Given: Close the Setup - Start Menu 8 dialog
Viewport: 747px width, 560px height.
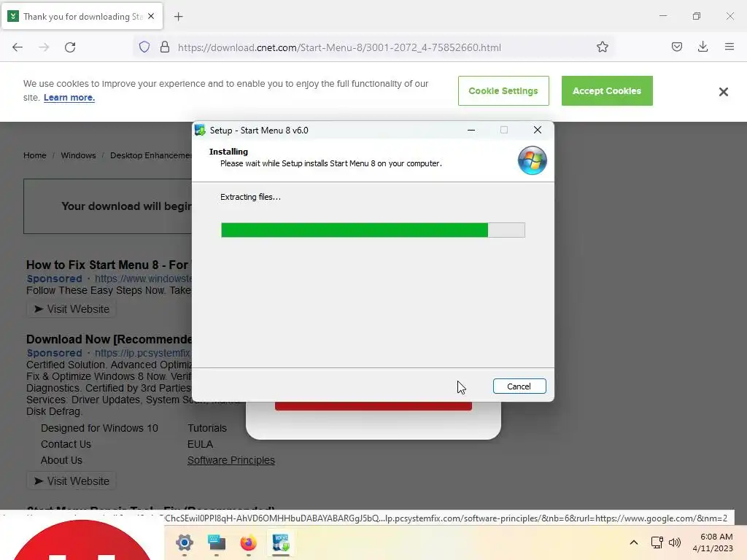Looking at the screenshot, I should 538,130.
